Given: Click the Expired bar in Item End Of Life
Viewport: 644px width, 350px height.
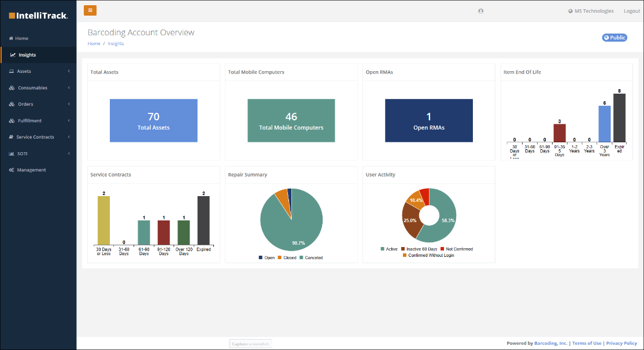Looking at the screenshot, I should (619, 118).
